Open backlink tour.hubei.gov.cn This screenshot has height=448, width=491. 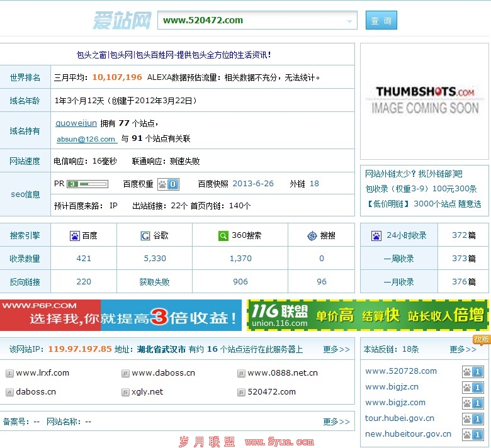coord(400,418)
